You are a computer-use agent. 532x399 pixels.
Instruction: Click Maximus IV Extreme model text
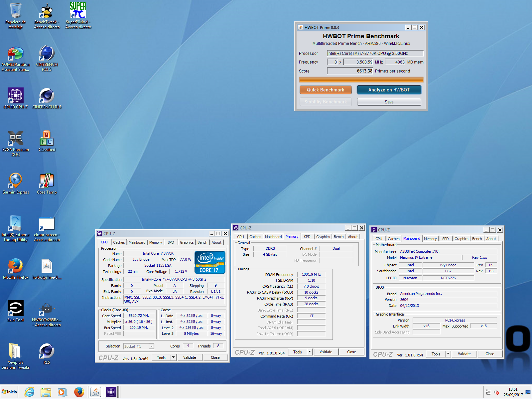tap(416, 257)
